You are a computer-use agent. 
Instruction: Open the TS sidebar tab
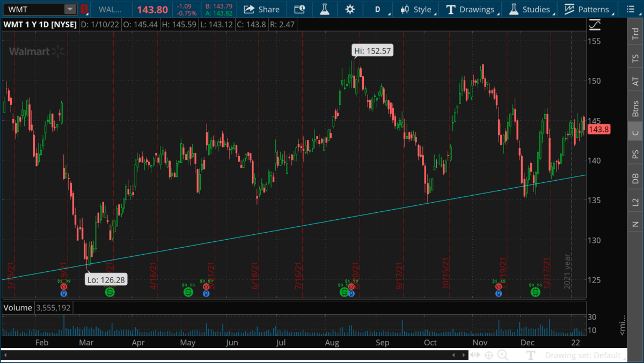click(635, 58)
